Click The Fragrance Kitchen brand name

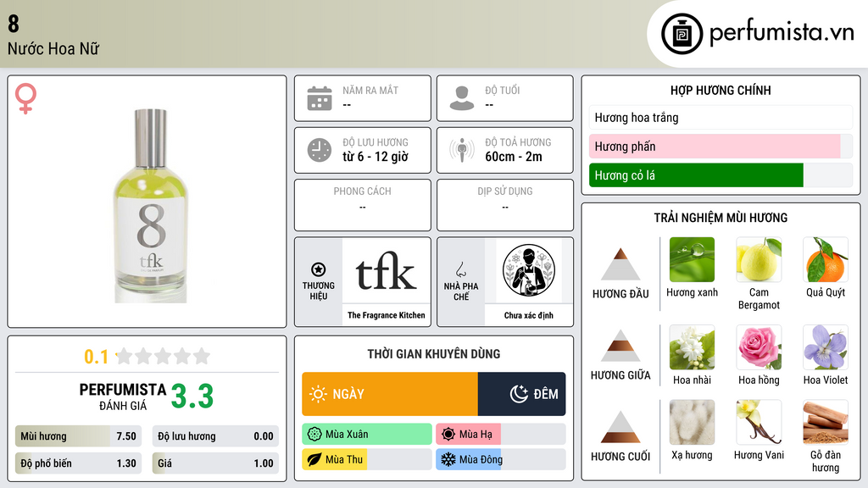click(x=387, y=315)
